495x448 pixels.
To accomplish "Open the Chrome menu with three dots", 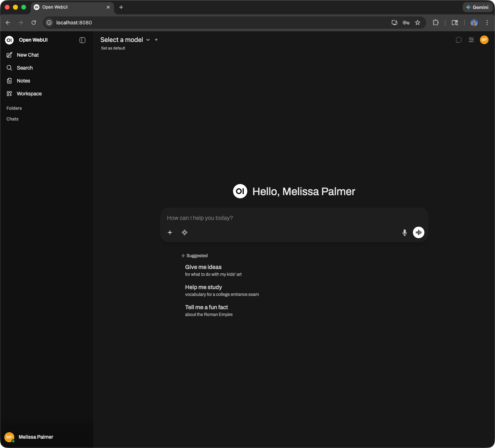I will point(487,22).
